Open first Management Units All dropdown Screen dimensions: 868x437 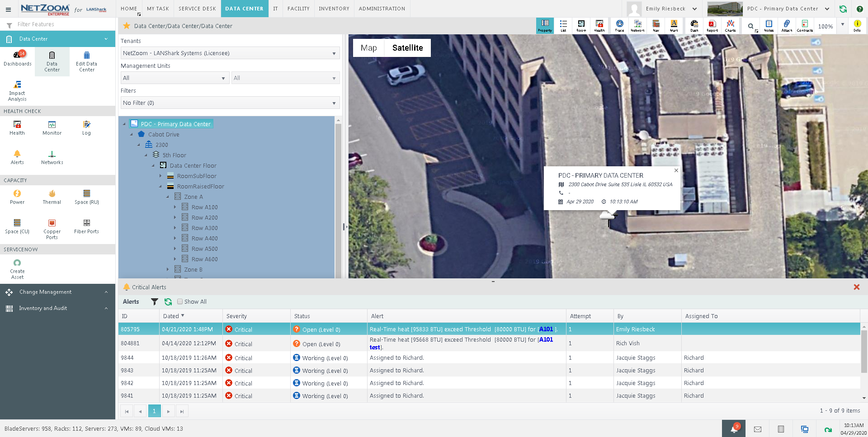pyautogui.click(x=175, y=78)
